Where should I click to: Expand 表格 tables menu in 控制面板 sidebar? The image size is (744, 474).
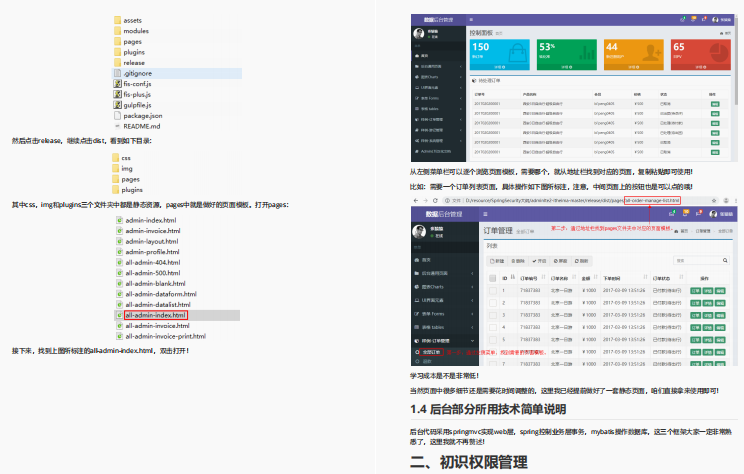click(x=438, y=109)
